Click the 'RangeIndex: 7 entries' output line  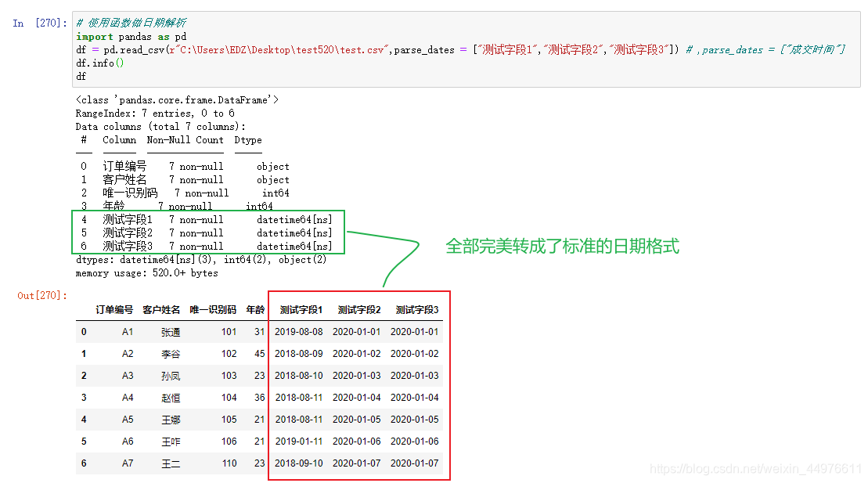[x=155, y=113]
